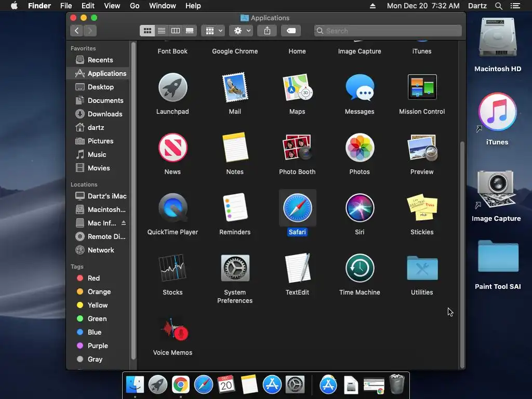
Task: Open the dartz home folder in sidebar
Action: click(x=98, y=128)
